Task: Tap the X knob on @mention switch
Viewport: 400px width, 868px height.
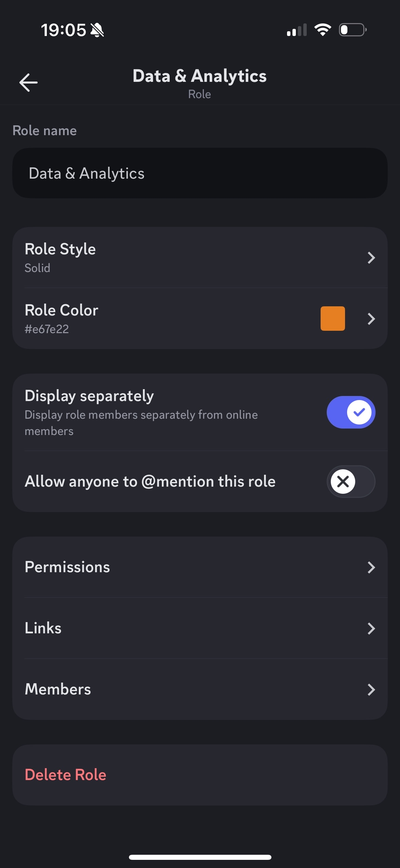Action: tap(343, 481)
